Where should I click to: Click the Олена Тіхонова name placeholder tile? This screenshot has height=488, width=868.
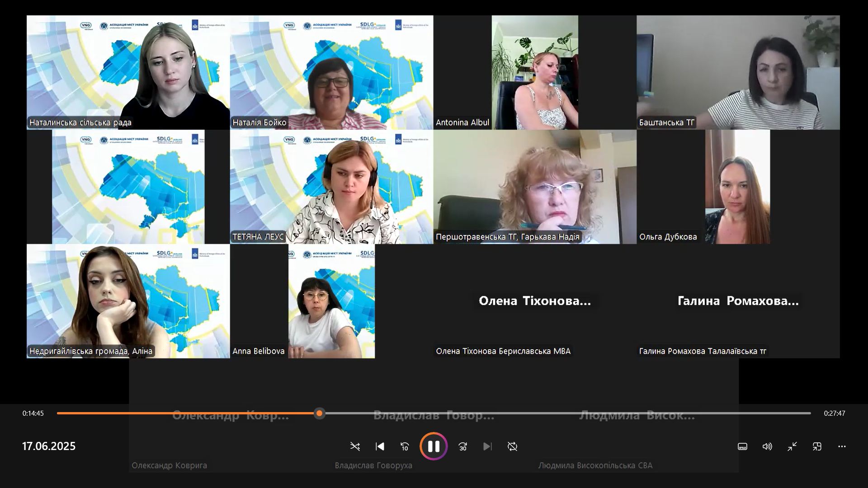coord(534,301)
